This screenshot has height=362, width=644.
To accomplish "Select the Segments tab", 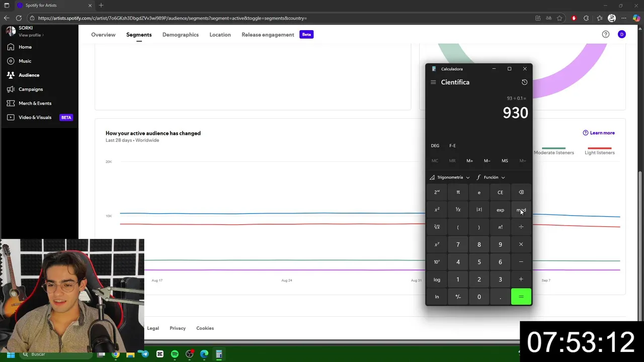I will tap(139, 35).
